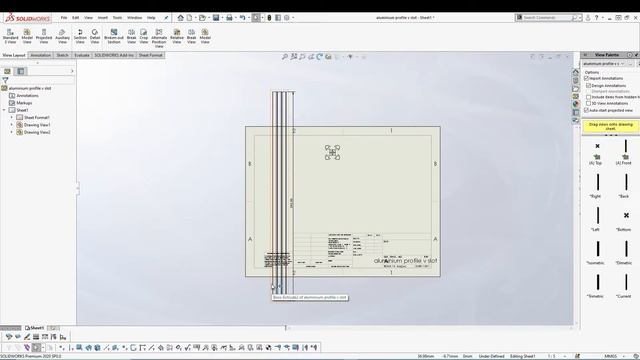This screenshot has height=360, width=640.
Task: Open the dropdown arrow next to Save
Action: click(222, 18)
